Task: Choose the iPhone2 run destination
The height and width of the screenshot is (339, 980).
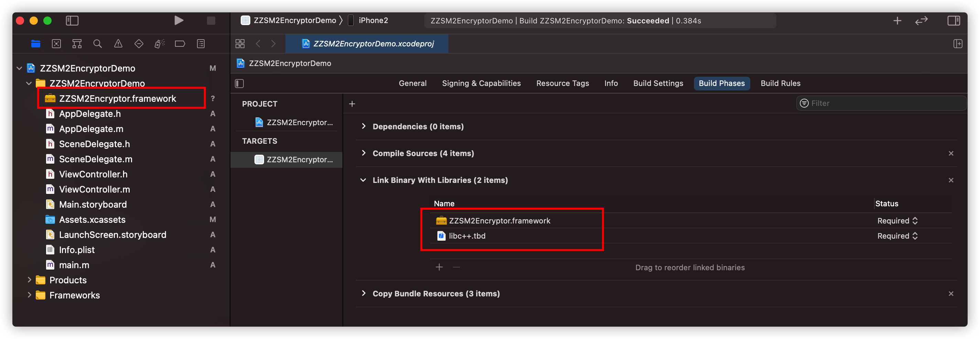Action: [x=368, y=21]
